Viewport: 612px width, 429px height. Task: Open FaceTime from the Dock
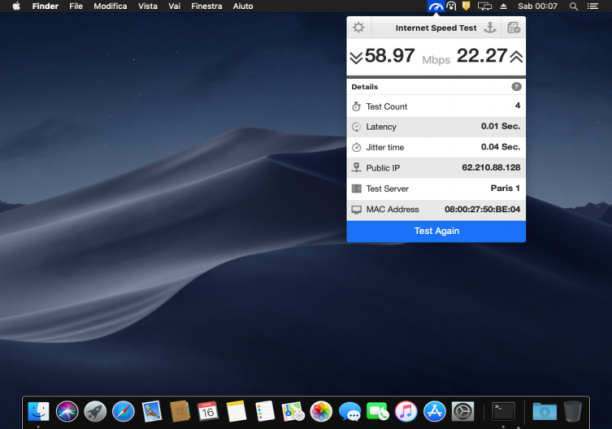pyautogui.click(x=377, y=411)
